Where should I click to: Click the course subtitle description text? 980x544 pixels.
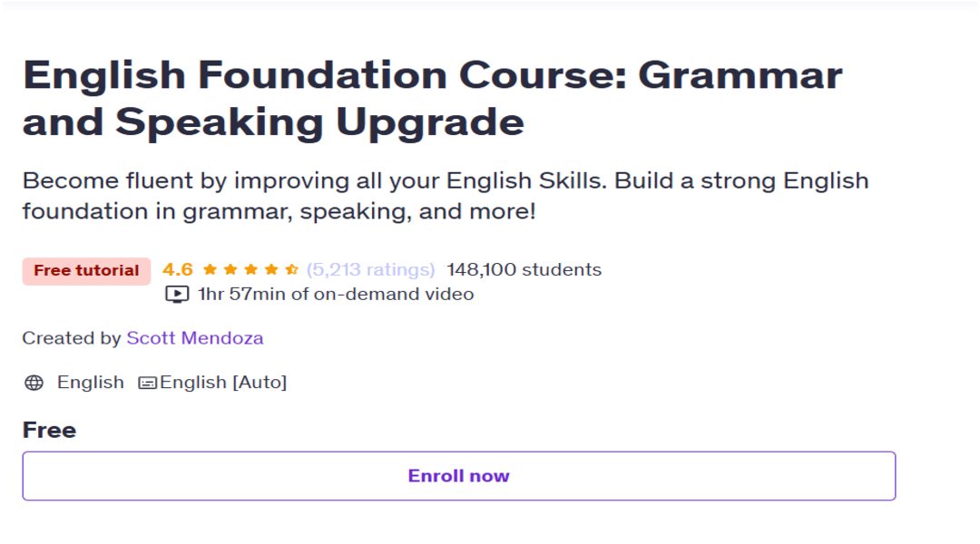point(446,196)
